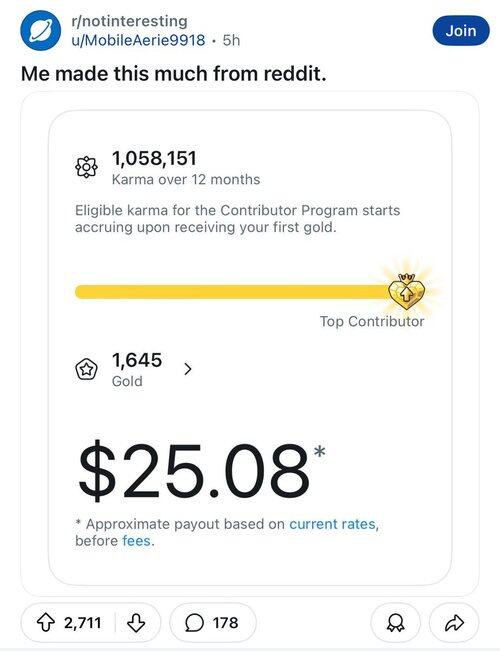This screenshot has height=651, width=500.
Task: Open post title Me made this much
Action: click(x=173, y=74)
